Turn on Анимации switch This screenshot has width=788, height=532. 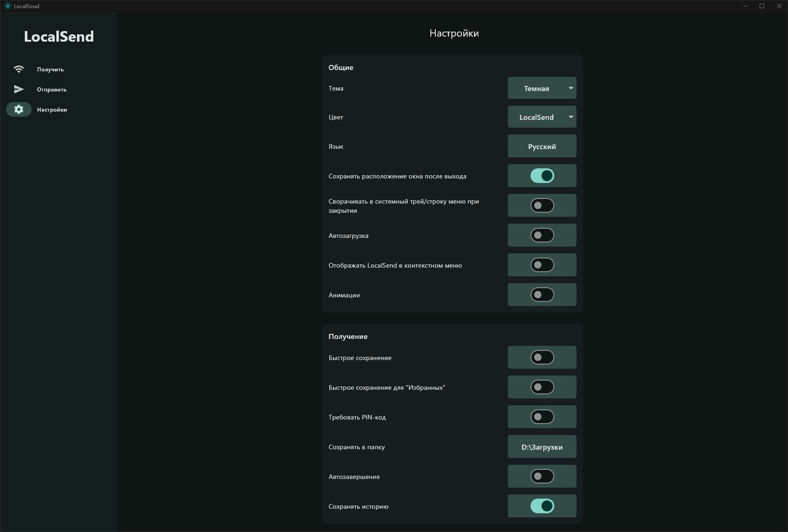[542, 295]
